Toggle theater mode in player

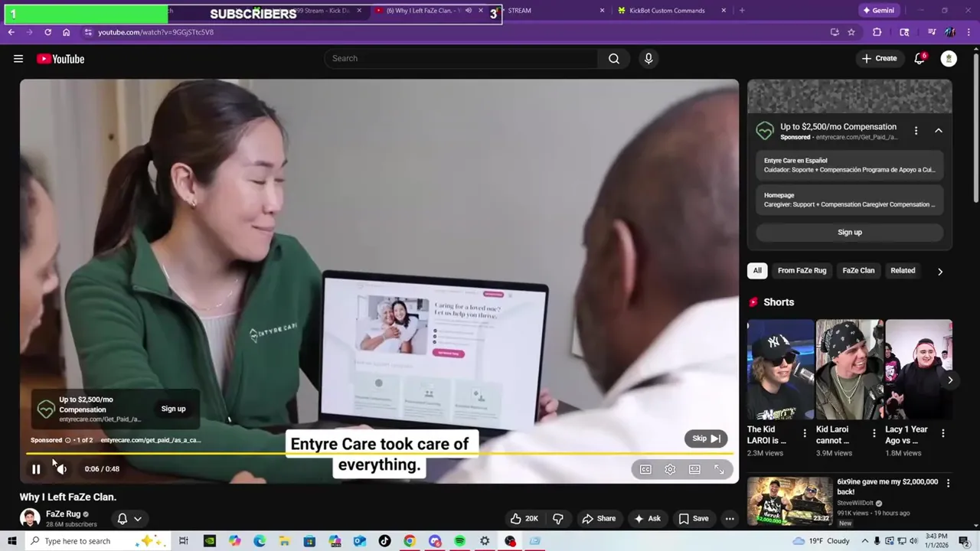694,469
